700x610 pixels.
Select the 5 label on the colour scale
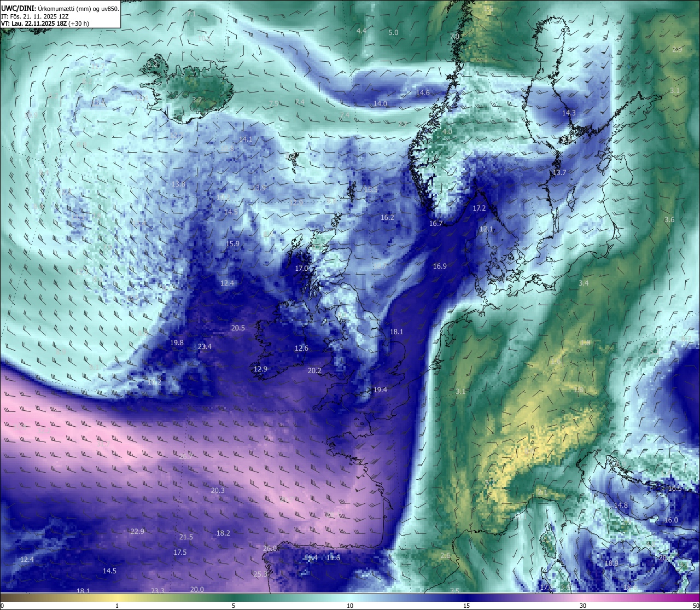(x=234, y=606)
